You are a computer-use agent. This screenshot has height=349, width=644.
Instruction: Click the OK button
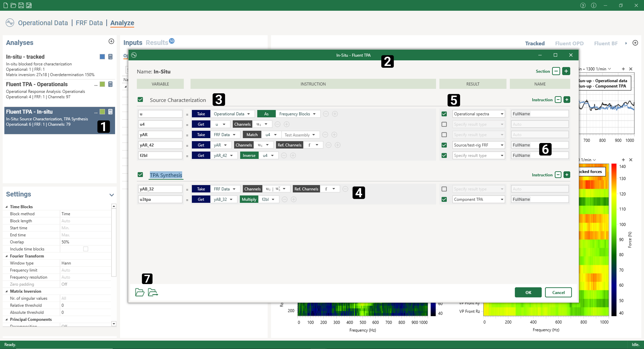528,292
